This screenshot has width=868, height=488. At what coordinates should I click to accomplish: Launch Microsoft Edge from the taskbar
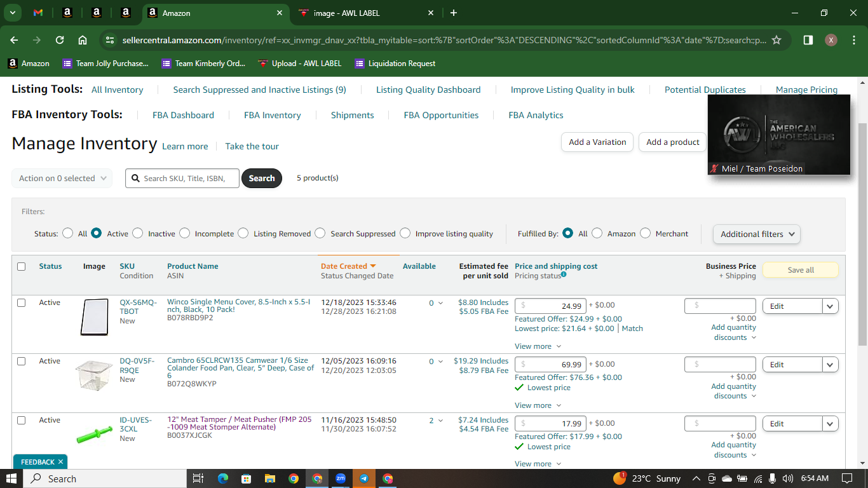(223, 478)
